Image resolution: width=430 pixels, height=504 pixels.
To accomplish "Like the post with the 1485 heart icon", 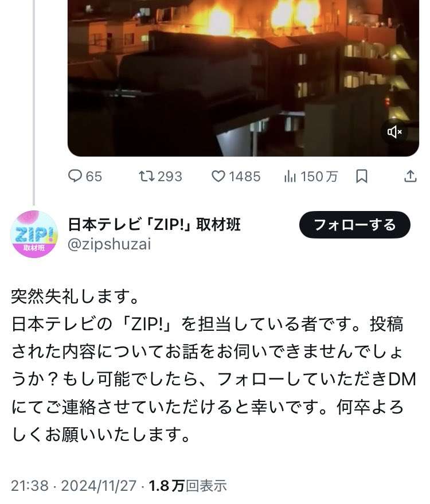I will coord(218,176).
